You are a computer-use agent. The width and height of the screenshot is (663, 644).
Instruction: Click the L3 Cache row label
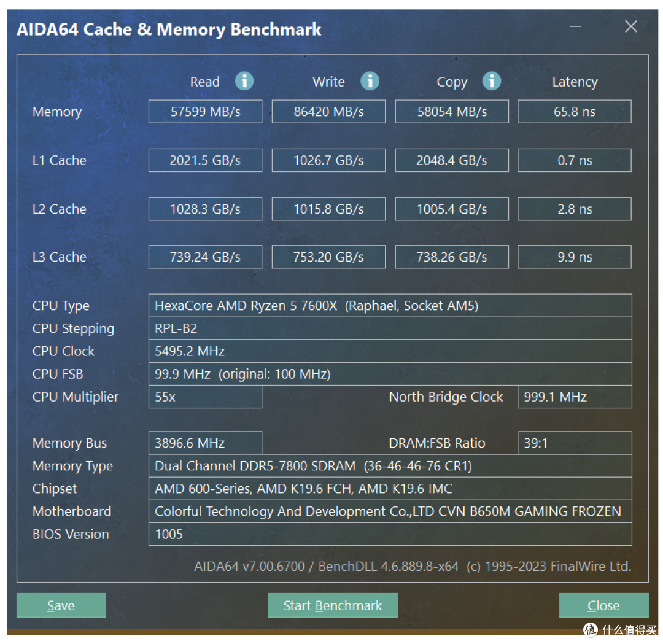[59, 257]
